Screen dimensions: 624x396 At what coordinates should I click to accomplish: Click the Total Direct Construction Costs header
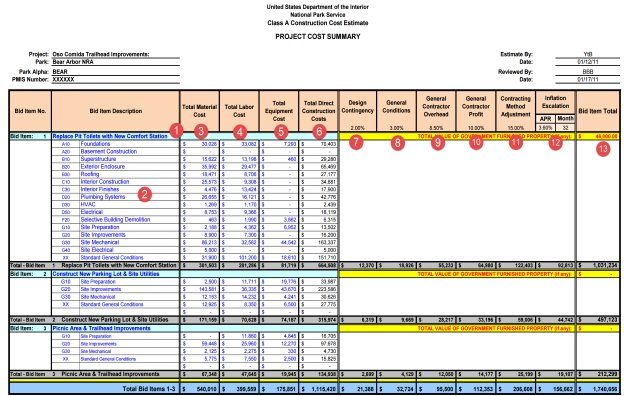pos(318,111)
